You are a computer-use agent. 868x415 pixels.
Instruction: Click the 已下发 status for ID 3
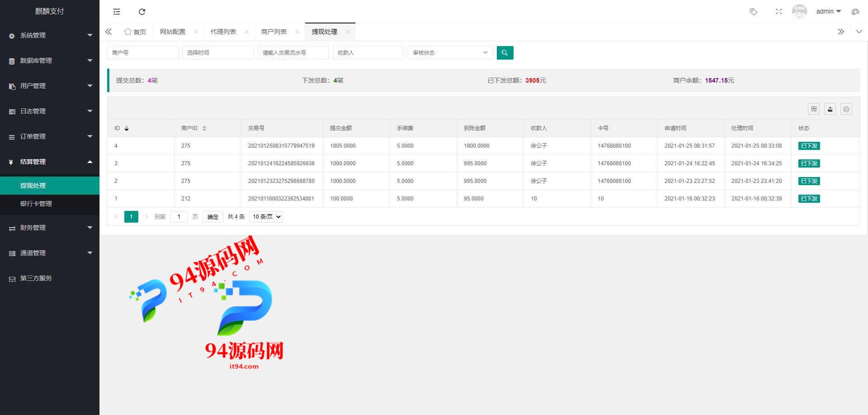tap(809, 163)
